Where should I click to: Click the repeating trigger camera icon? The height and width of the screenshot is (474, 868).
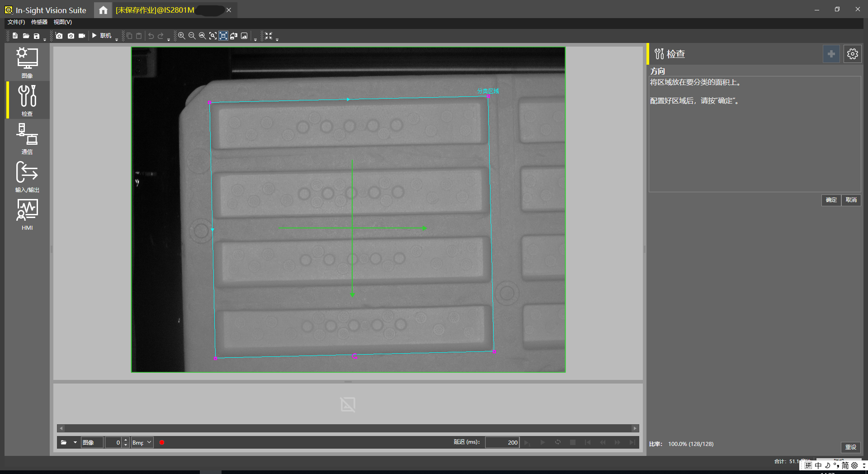(x=71, y=36)
